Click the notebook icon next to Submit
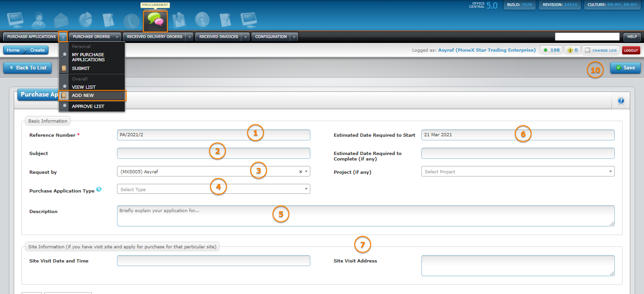The image size is (644, 294). pos(64,68)
